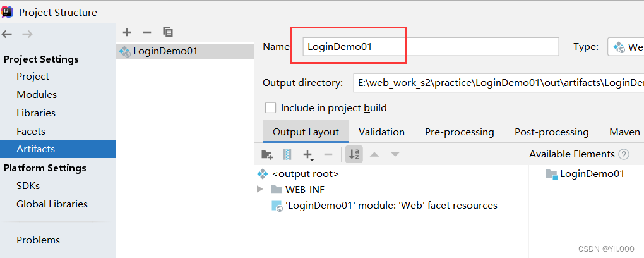Viewport: 644px width, 258px height.
Task: Copy the selected artifact
Action: [x=167, y=32]
